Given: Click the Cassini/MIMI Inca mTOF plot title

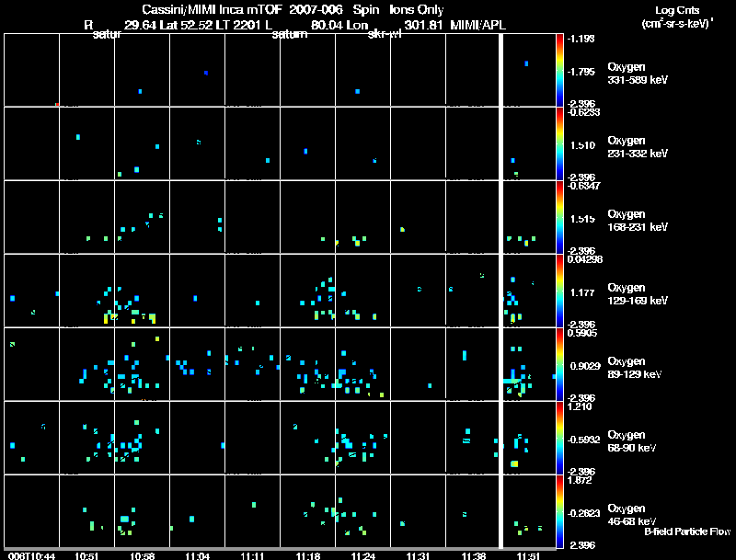Looking at the screenshot, I should 293,9.
